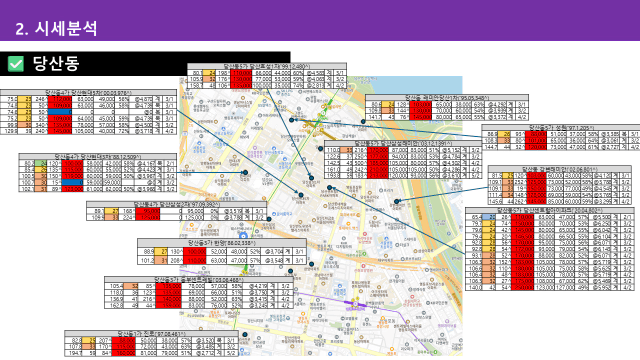Viewport: 640px width, 360px height.
Task: Click the '77,000' cell in top center table
Action: pos(262,79)
